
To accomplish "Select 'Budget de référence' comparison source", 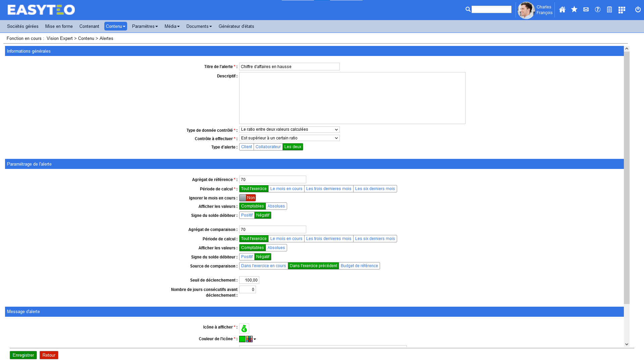I will 359,266.
